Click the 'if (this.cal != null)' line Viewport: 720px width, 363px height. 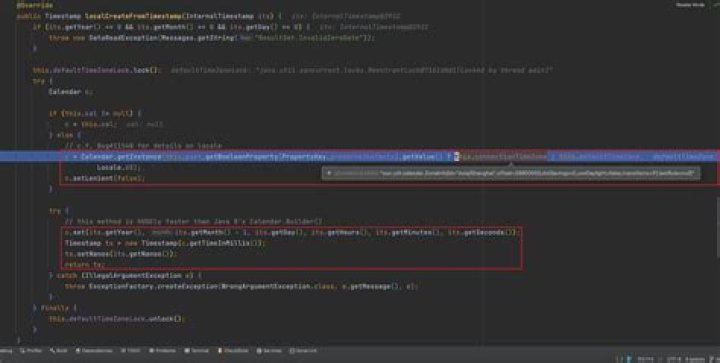96,113
